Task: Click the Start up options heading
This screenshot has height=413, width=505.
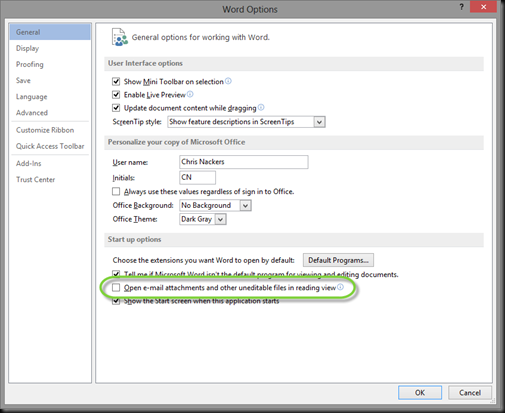Action: [134, 239]
